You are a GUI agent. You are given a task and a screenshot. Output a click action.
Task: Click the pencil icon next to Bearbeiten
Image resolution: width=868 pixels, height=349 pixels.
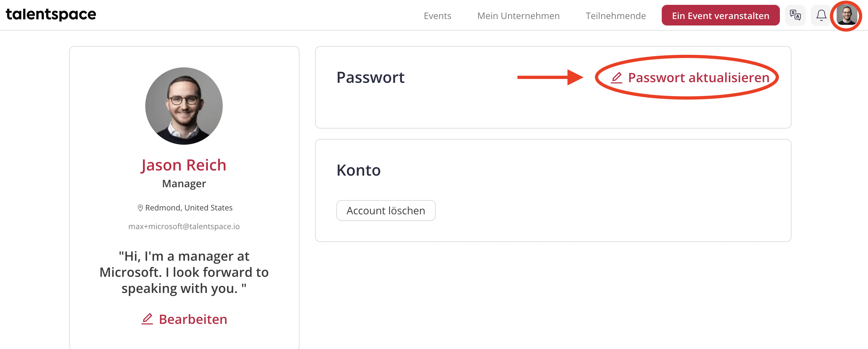[x=147, y=319]
